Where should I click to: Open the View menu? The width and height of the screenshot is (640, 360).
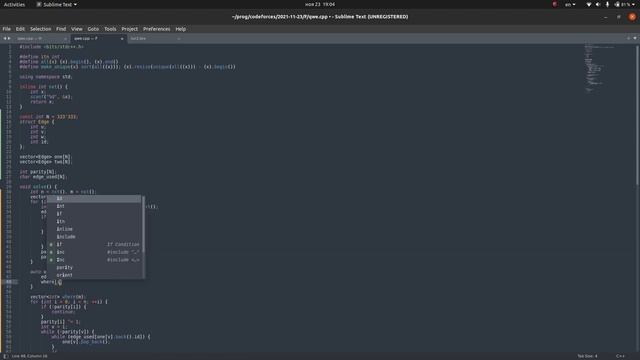pos(77,29)
